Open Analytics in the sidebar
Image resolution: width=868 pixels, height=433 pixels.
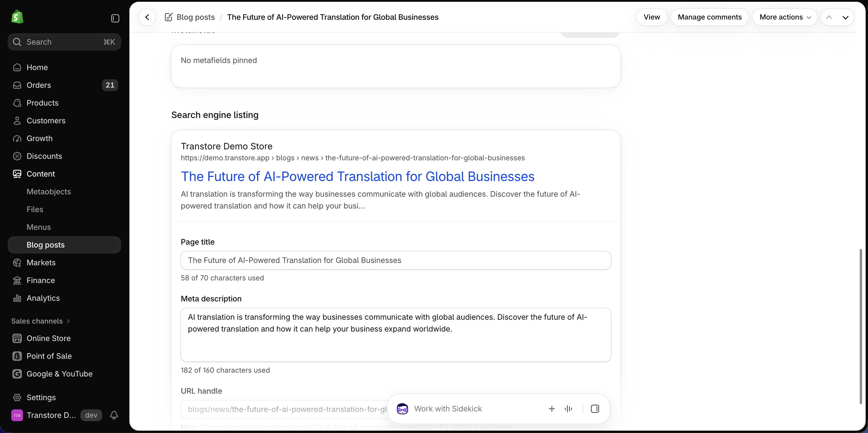(x=64, y=298)
